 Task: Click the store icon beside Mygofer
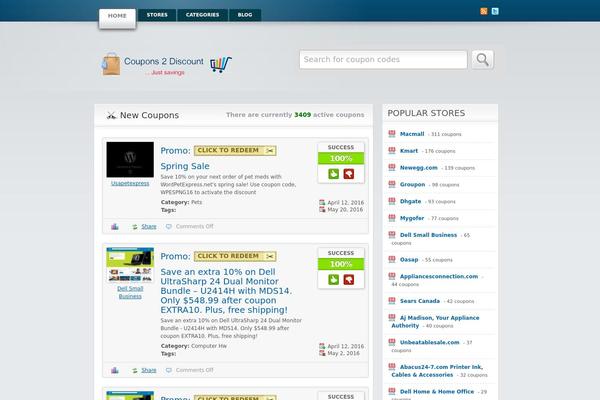pyautogui.click(x=392, y=218)
